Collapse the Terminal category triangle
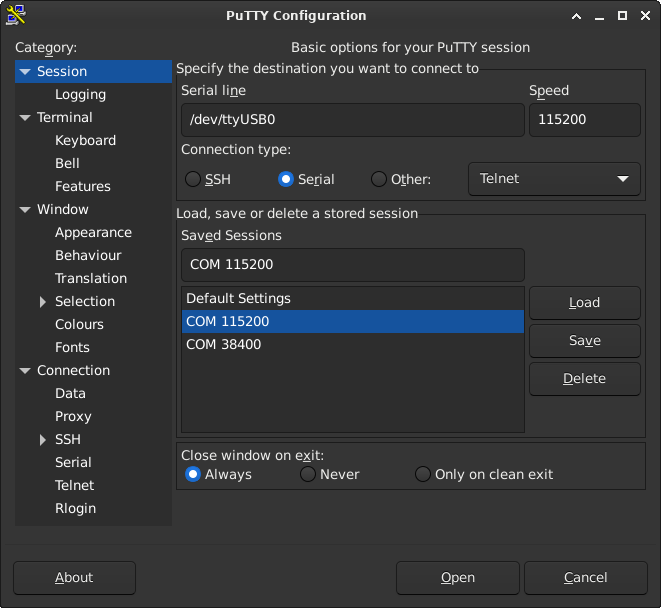 point(25,118)
